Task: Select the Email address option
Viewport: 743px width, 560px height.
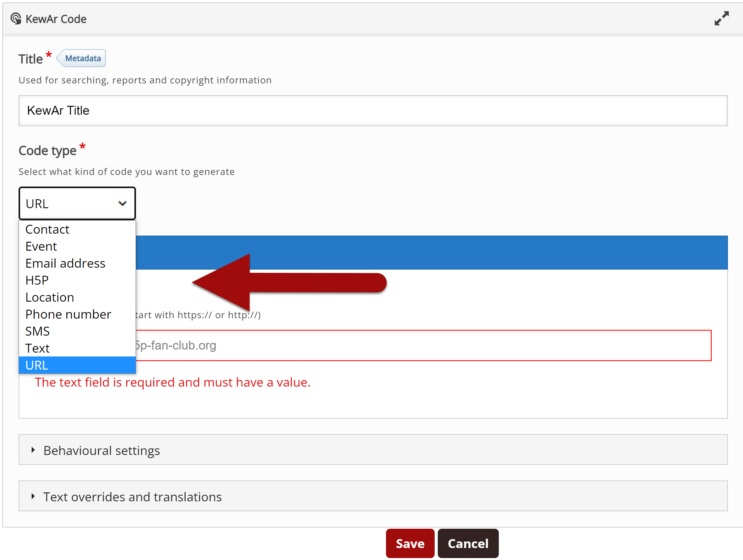Action: 65,263
